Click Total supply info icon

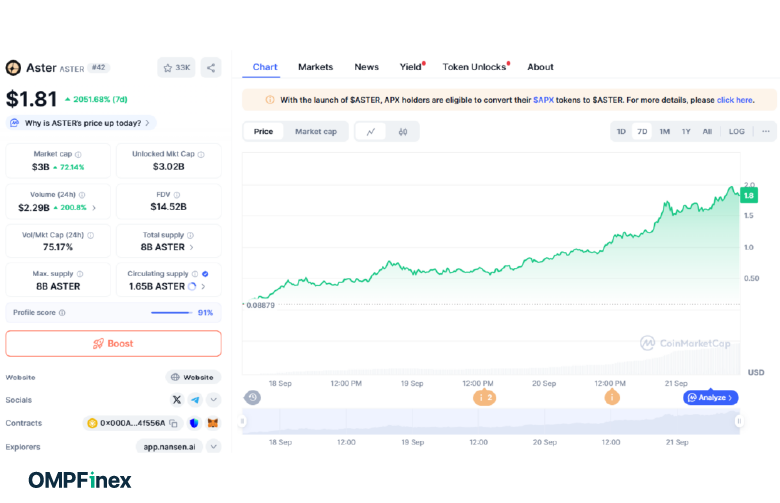(x=191, y=235)
